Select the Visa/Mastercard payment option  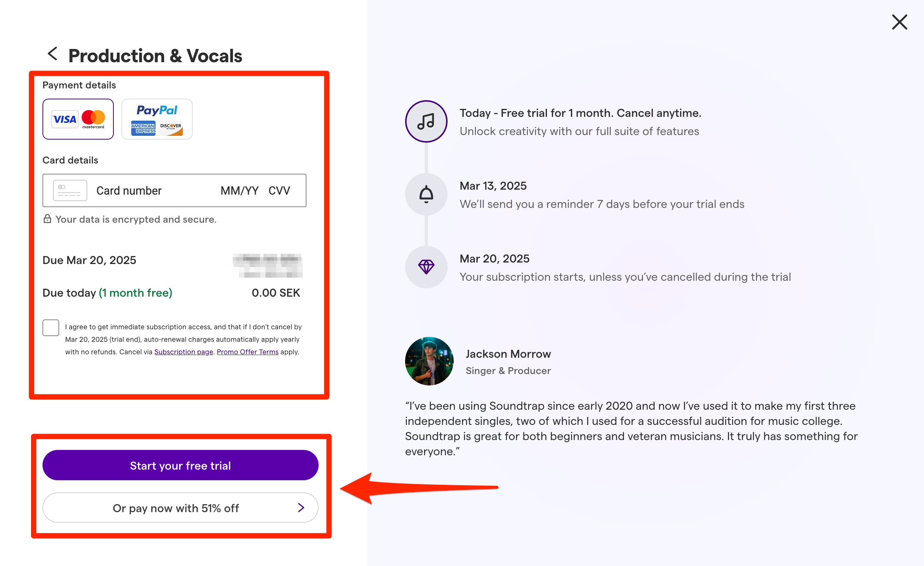tap(78, 119)
